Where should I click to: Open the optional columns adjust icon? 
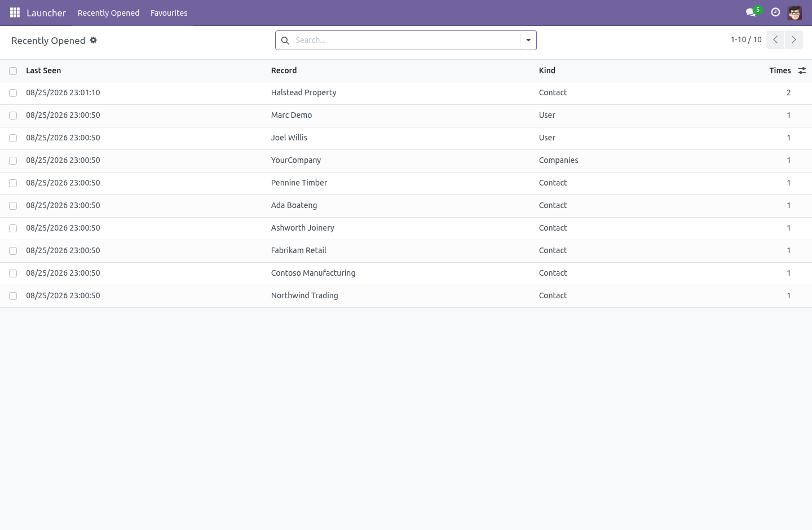[802, 70]
